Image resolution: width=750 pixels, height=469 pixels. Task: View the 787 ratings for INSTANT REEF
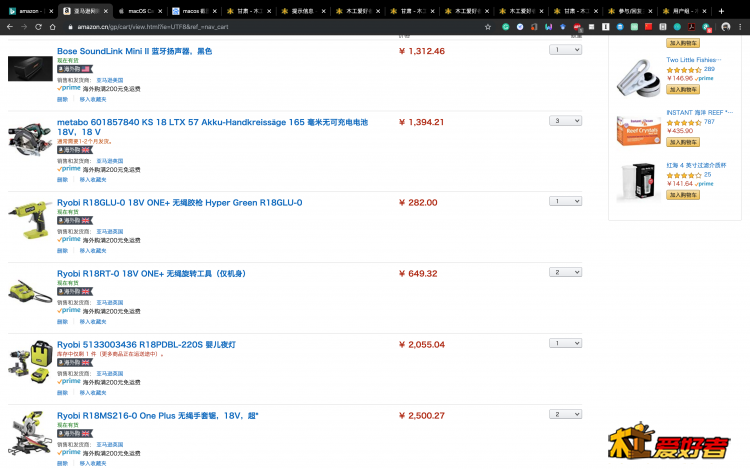pyautogui.click(x=709, y=122)
